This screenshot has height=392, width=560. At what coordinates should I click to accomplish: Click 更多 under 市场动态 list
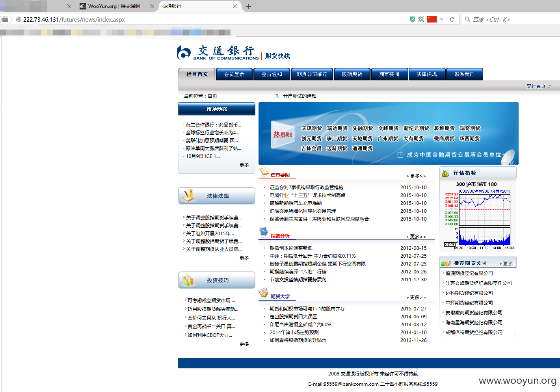244,165
